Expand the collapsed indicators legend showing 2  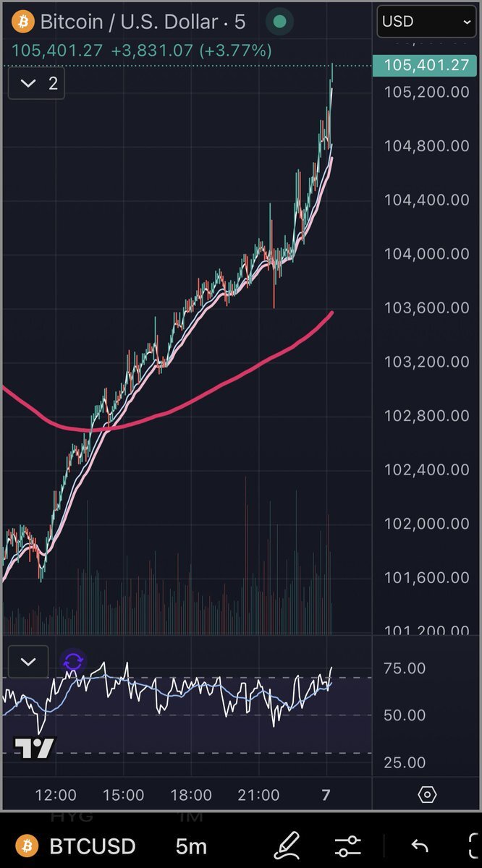(x=37, y=84)
